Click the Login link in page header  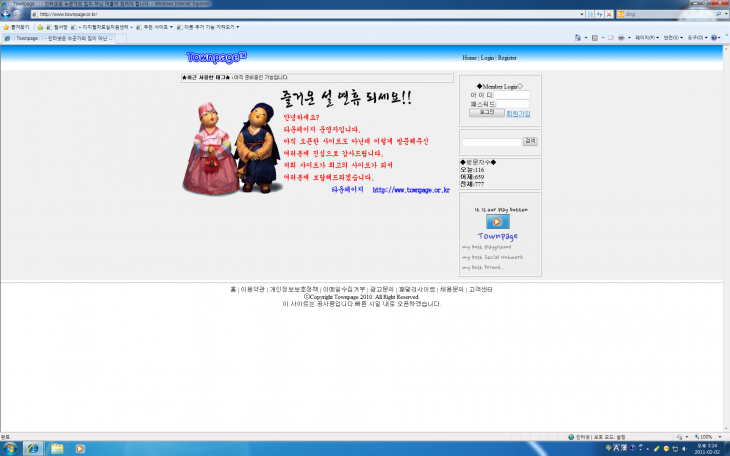pyautogui.click(x=487, y=58)
